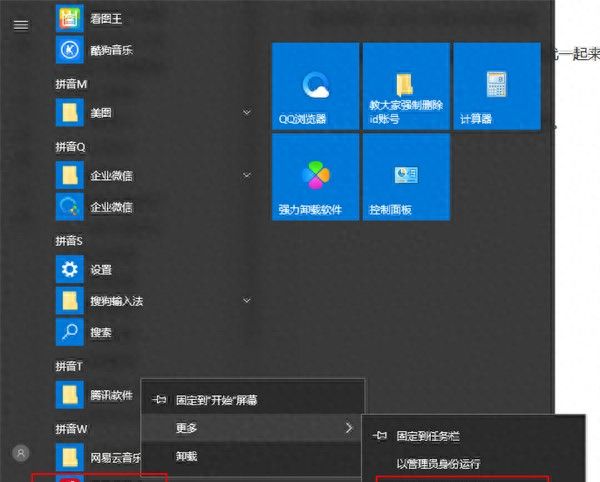Image resolution: width=600 pixels, height=482 pixels.
Task: Click the 看图王 app name label
Action: (x=106, y=18)
